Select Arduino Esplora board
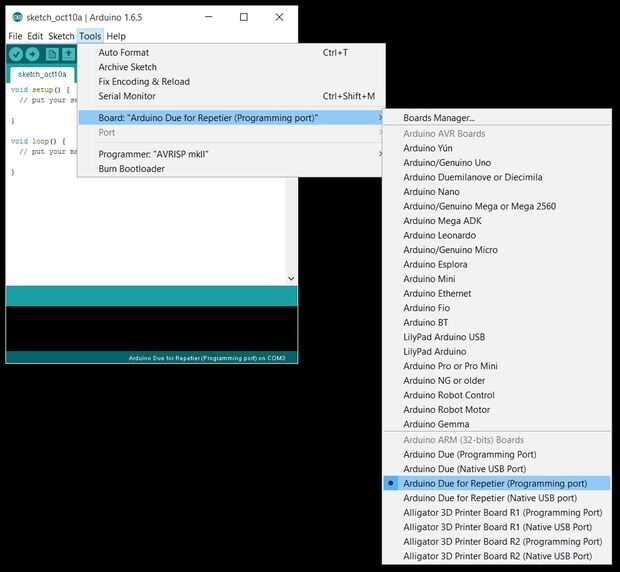620x572 pixels. coord(497,264)
